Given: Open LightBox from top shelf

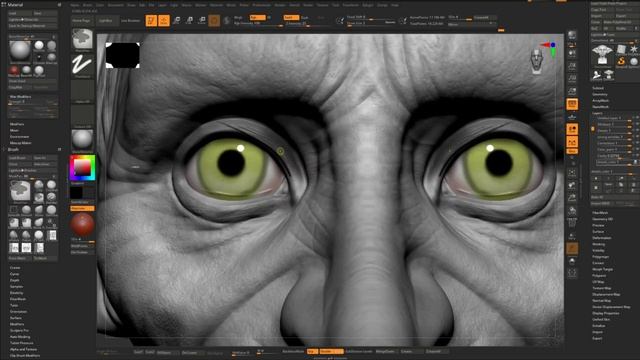Looking at the screenshot, I should (106, 20).
